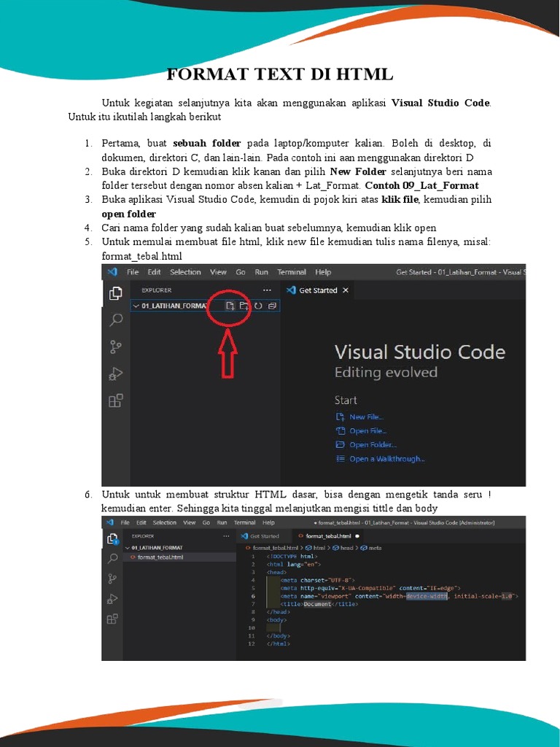Click the "Open a Walkthrough..." link
The image size is (560, 747).
pyautogui.click(x=386, y=459)
